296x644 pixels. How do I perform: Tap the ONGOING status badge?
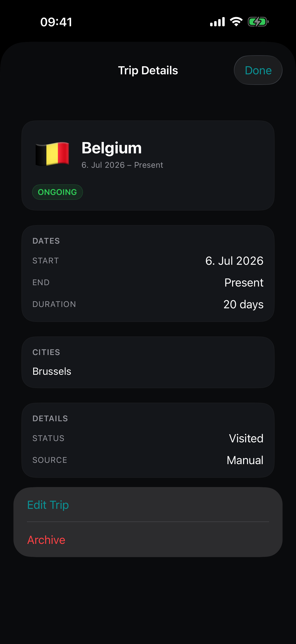[x=57, y=192]
